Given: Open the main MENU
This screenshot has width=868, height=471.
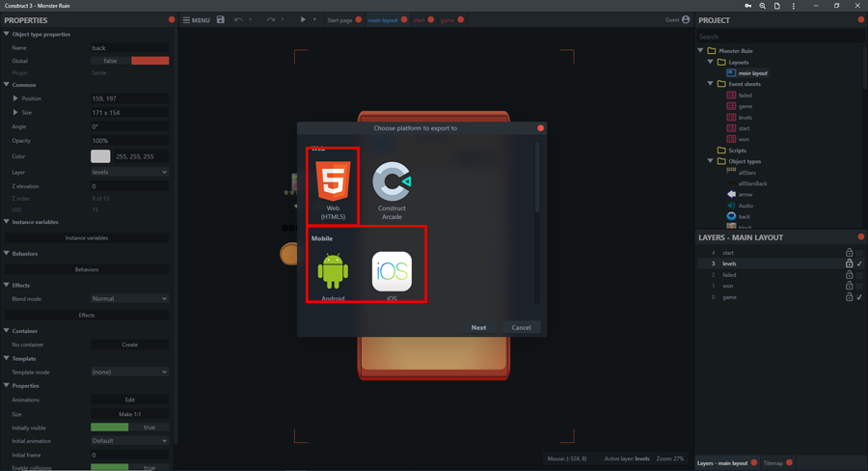Looking at the screenshot, I should [x=197, y=20].
